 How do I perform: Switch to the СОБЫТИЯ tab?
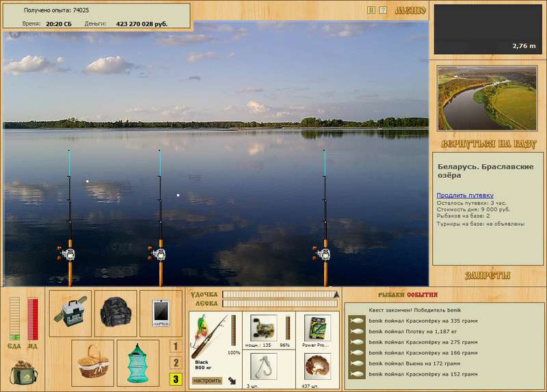[422, 295]
